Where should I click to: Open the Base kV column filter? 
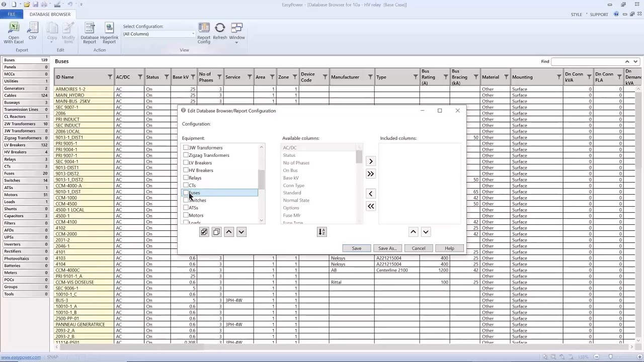(x=193, y=77)
